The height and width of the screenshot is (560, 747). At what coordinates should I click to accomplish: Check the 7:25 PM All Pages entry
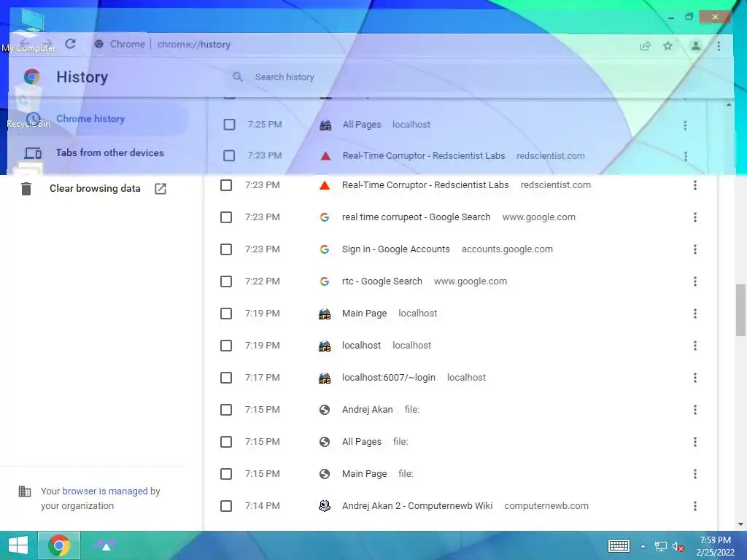coord(229,124)
